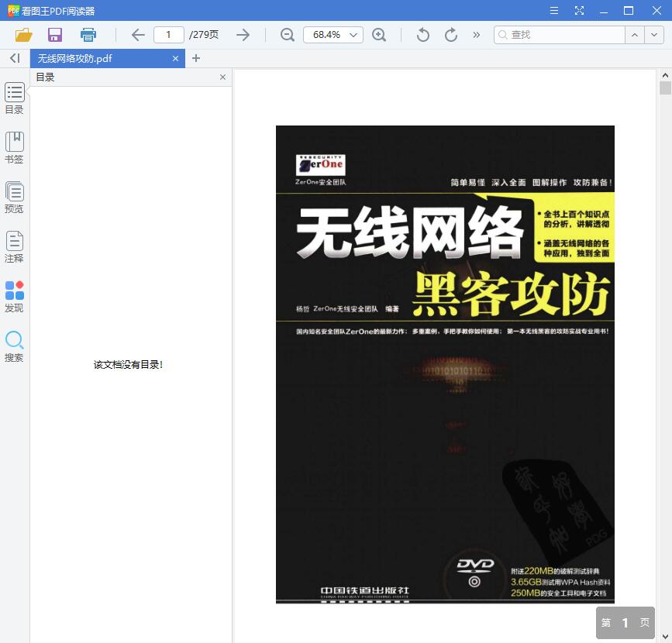Click the page number input field
Viewport: 672px width, 643px height.
pos(169,35)
